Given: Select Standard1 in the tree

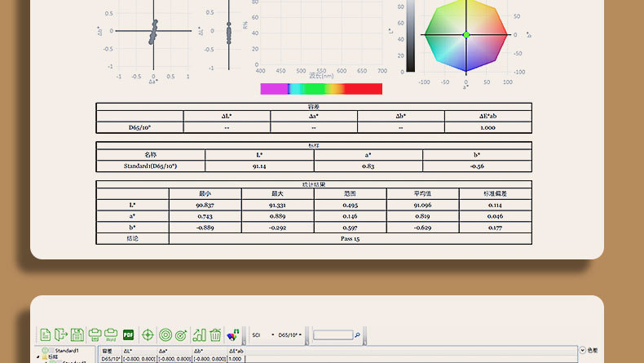Looking at the screenshot, I should pyautogui.click(x=65, y=350).
